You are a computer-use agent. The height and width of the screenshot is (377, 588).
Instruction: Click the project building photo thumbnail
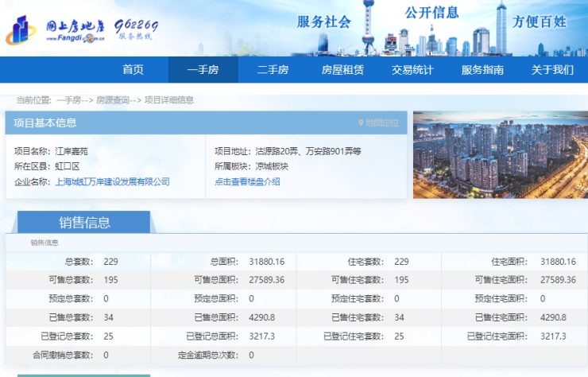tap(500, 154)
